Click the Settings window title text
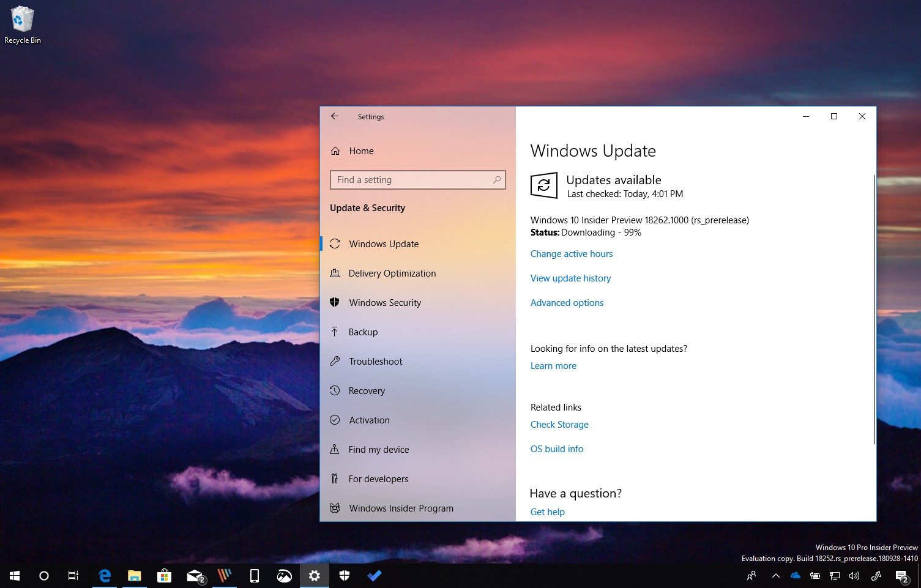 point(371,117)
